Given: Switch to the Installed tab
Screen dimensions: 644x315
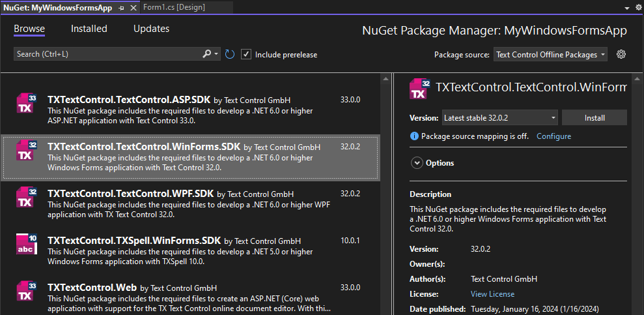Looking at the screenshot, I should coord(89,29).
